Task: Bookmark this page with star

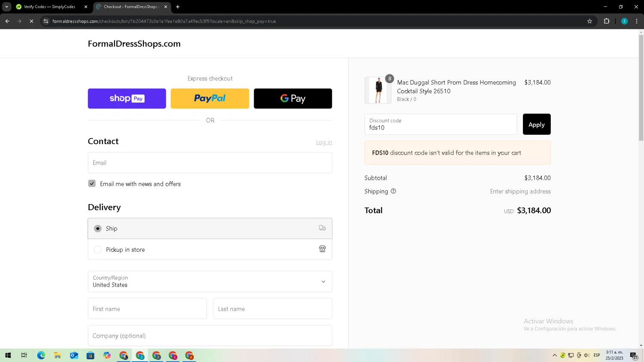Action: coord(589,21)
